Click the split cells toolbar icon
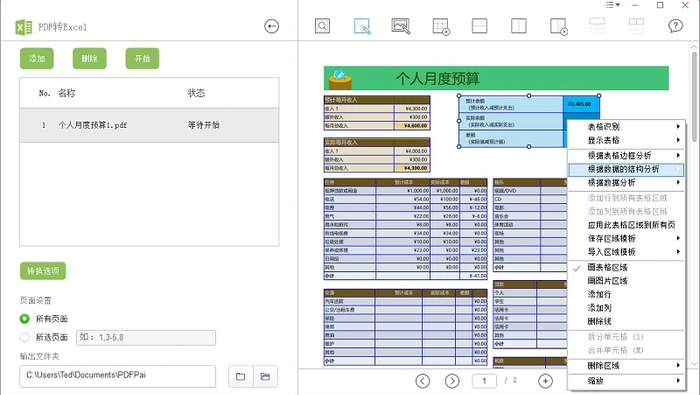 [x=636, y=26]
